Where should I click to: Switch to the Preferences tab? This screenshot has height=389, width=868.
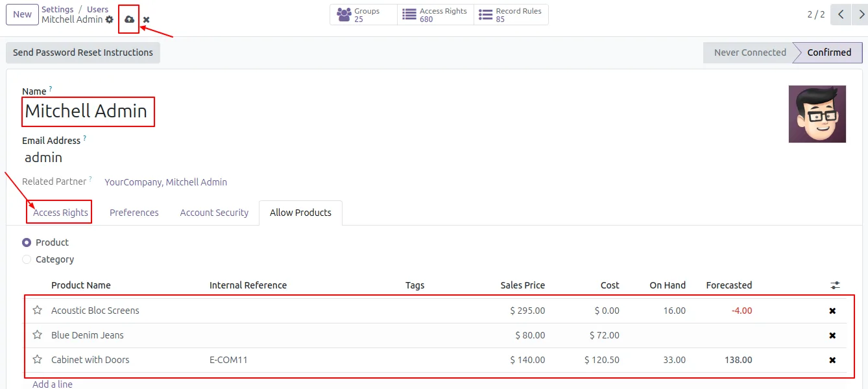click(x=134, y=213)
